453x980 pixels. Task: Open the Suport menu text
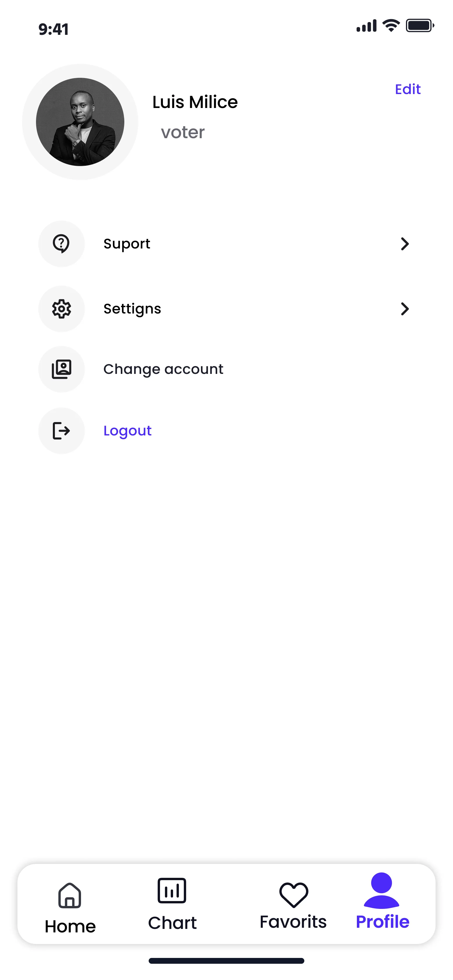pyautogui.click(x=127, y=244)
